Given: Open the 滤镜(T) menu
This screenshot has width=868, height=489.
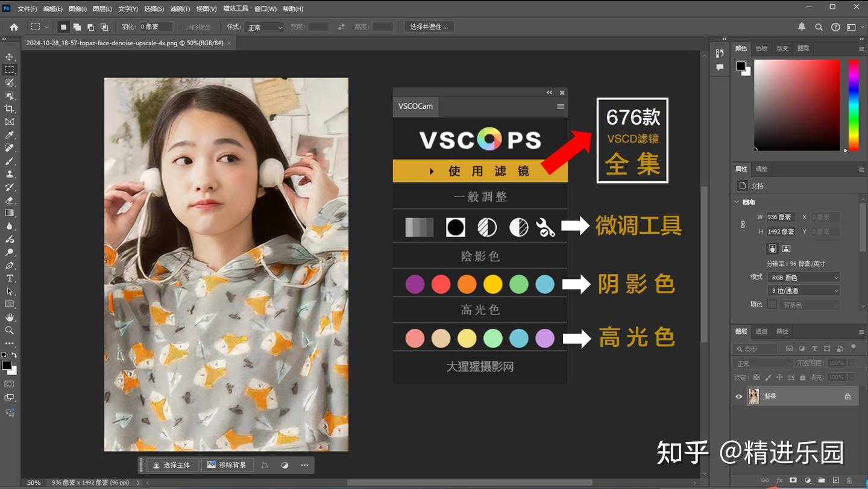Looking at the screenshot, I should click(x=180, y=8).
